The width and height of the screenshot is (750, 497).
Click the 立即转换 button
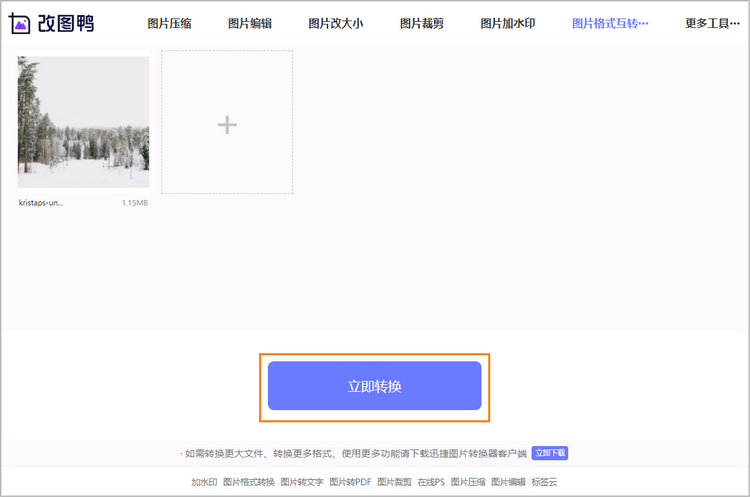click(374, 386)
